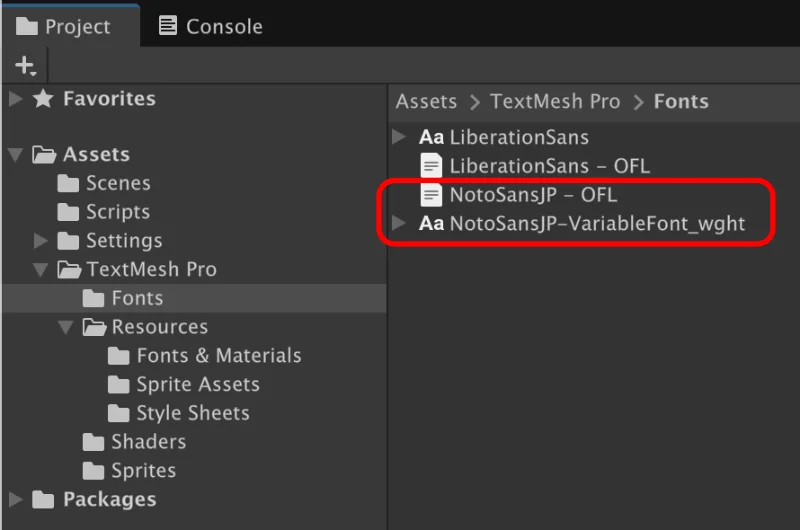Click the plus add asset button
This screenshot has width=800, height=530.
pyautogui.click(x=25, y=66)
